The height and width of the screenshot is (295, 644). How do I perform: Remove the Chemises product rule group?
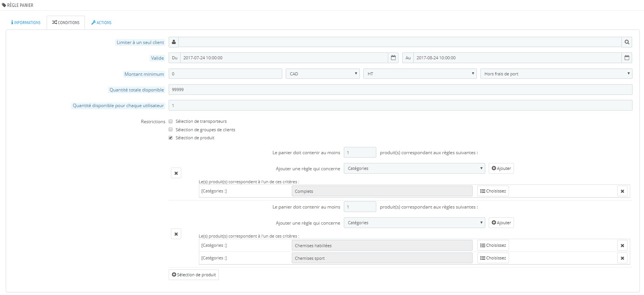click(x=176, y=234)
